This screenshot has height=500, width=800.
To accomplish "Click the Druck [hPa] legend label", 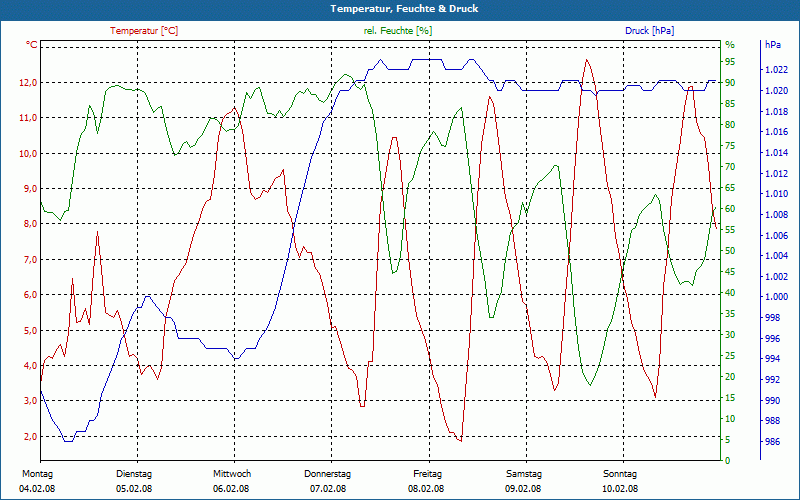I will (649, 31).
